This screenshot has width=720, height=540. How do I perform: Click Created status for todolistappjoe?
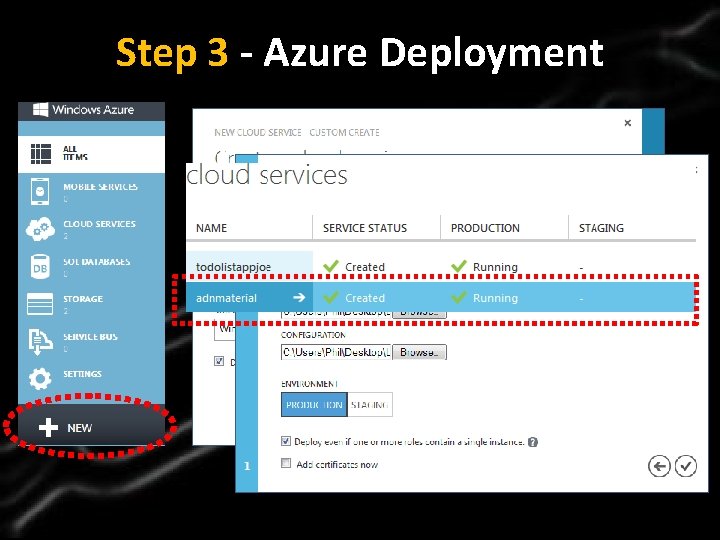(365, 267)
